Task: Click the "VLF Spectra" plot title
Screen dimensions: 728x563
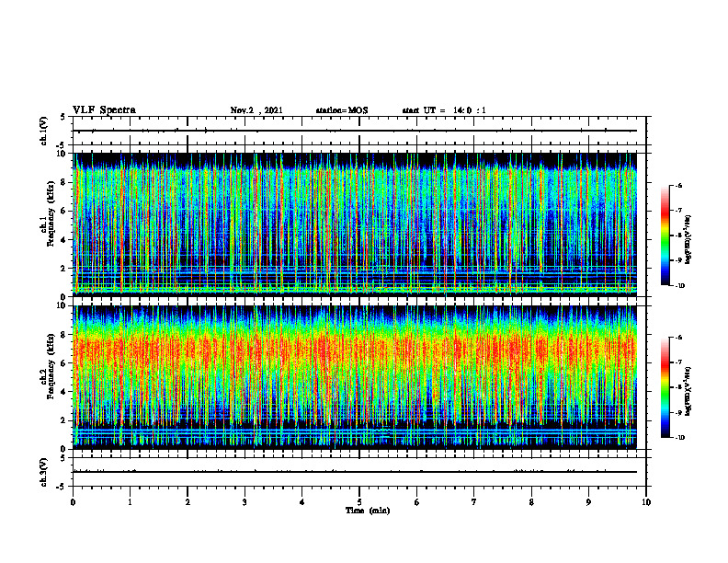Action: [x=104, y=110]
